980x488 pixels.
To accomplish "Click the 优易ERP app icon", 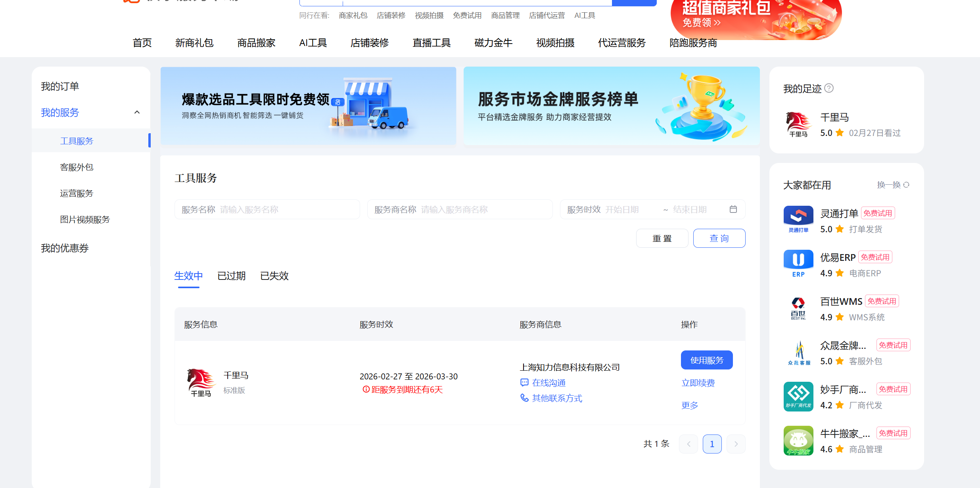I will (798, 263).
